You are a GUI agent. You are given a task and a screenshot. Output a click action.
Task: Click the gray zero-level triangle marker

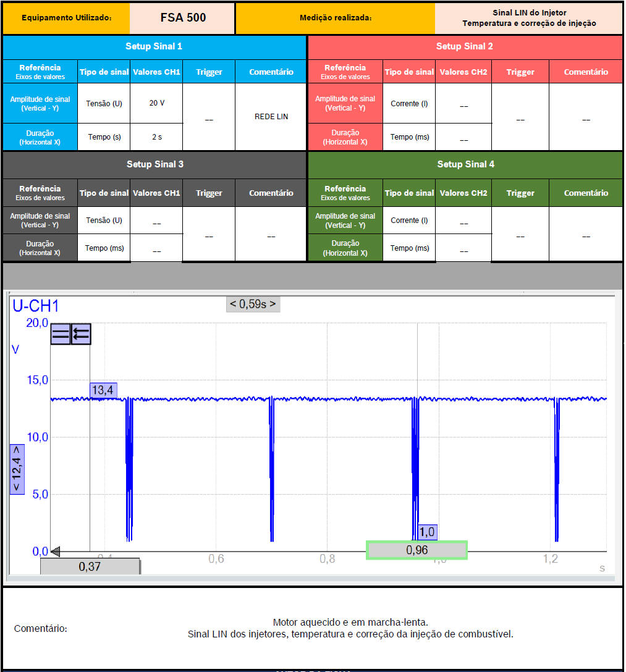point(54,551)
